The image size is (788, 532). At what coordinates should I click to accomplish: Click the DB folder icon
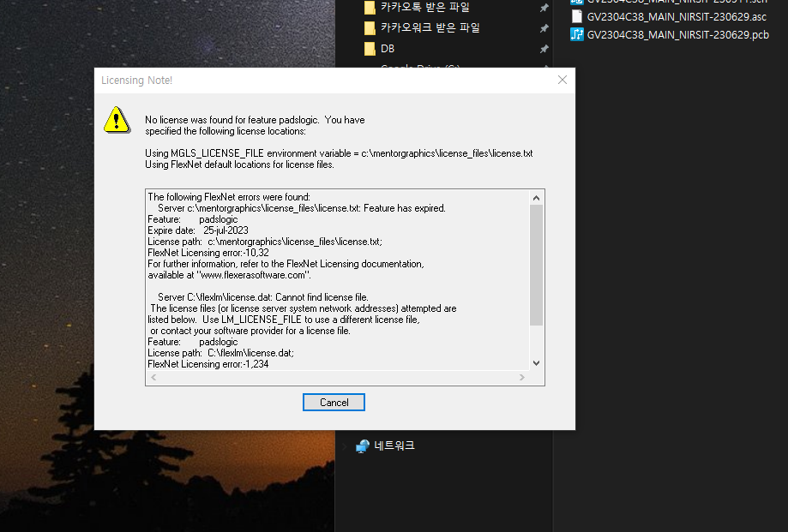[x=370, y=49]
